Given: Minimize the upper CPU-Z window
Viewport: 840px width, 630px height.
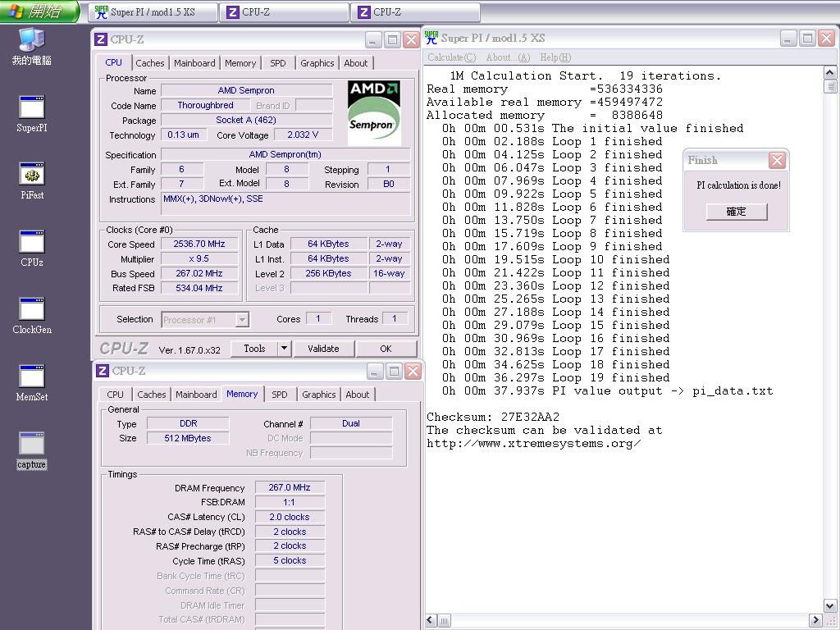Looking at the screenshot, I should pos(373,39).
